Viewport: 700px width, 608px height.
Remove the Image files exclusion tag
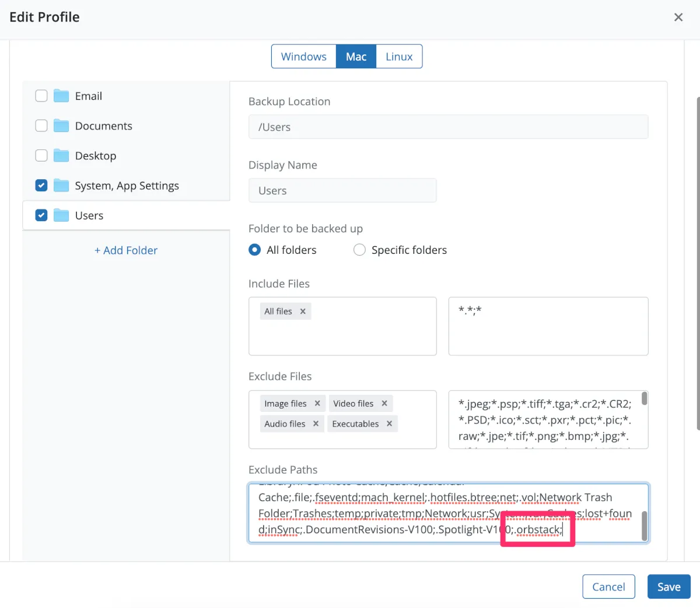(x=317, y=403)
